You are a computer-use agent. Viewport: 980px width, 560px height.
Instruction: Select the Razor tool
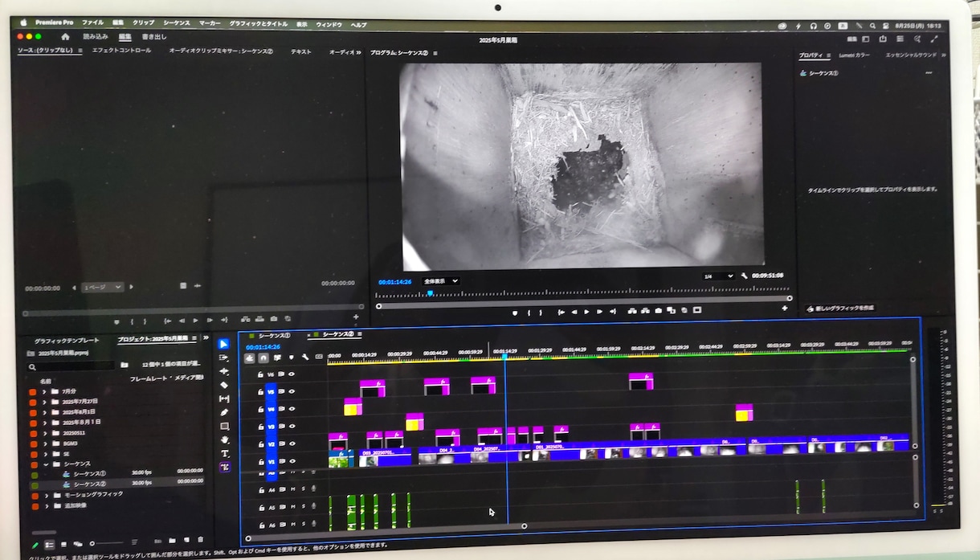(224, 385)
